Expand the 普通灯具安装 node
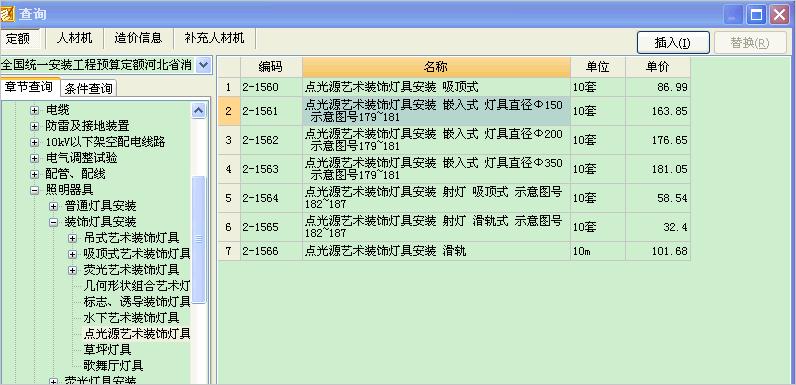The height and width of the screenshot is (385, 796). pos(53,207)
